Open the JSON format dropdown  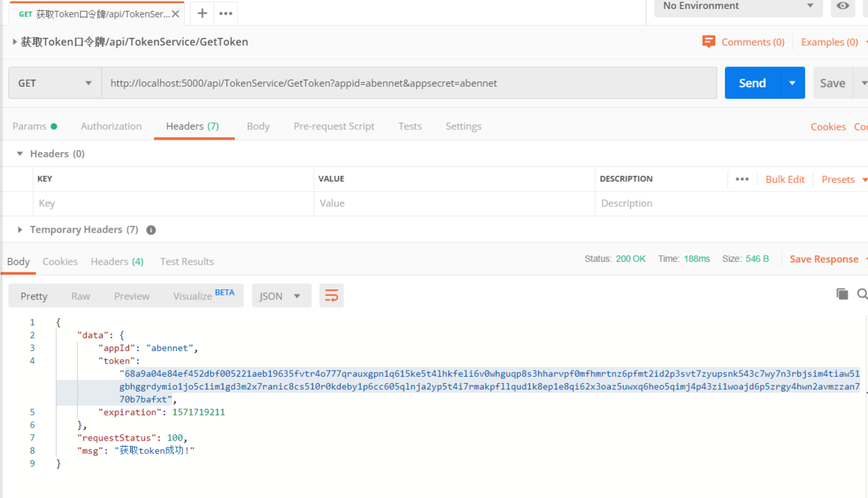[x=281, y=296]
